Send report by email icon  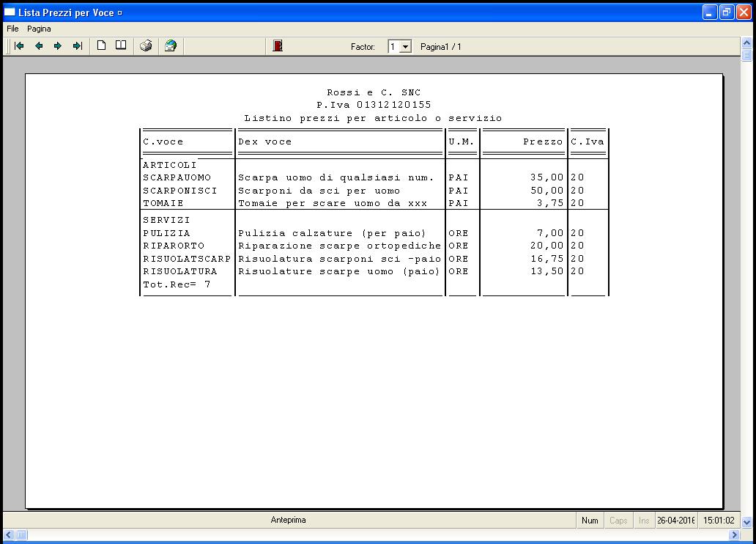point(171,46)
